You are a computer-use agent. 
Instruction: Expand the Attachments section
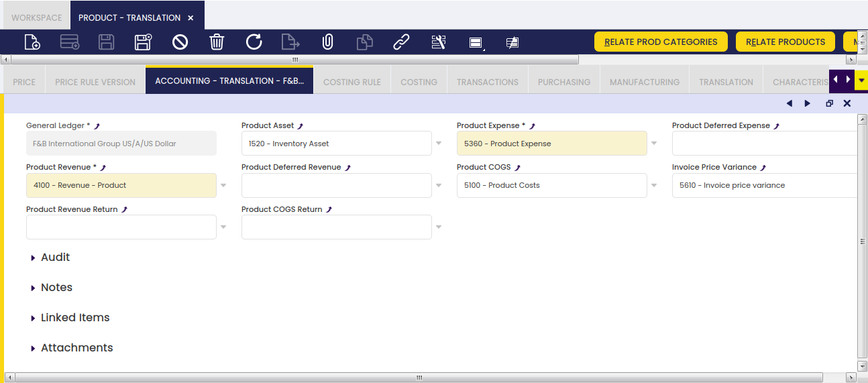click(72, 348)
